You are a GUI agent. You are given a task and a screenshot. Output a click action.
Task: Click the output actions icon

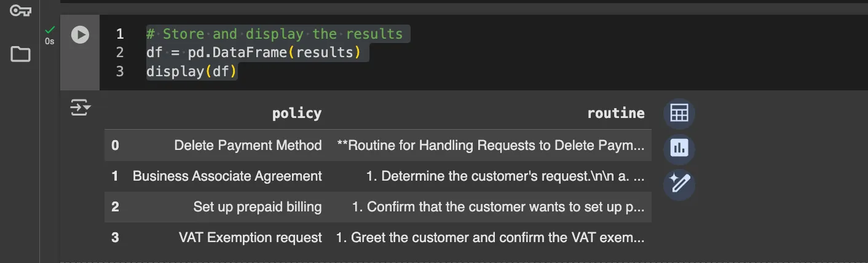point(81,108)
